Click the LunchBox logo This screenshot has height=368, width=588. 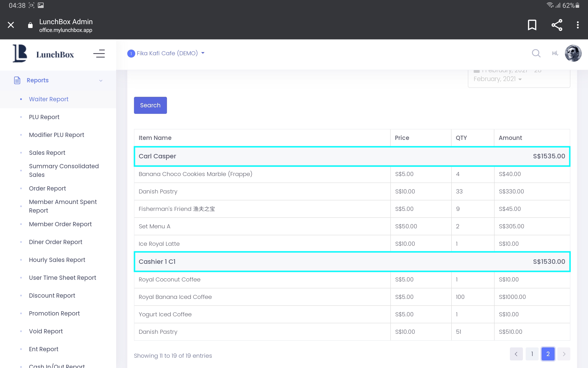click(x=43, y=54)
